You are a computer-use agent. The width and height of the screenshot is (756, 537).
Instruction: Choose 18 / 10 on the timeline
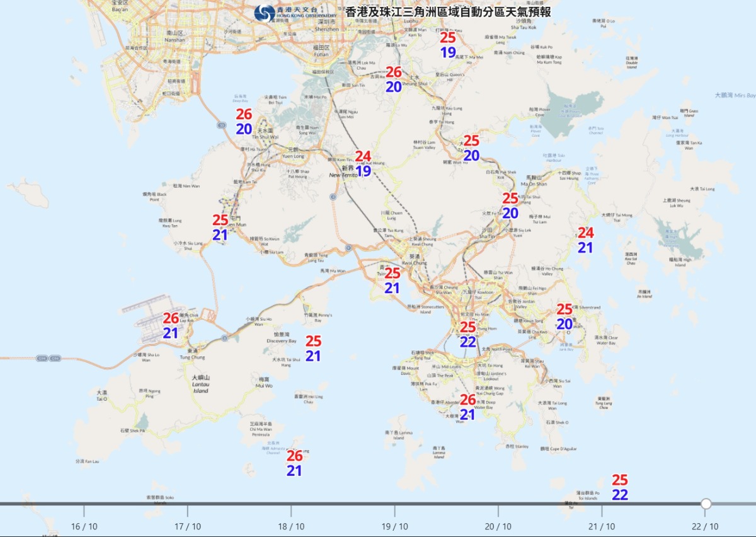pos(291,526)
